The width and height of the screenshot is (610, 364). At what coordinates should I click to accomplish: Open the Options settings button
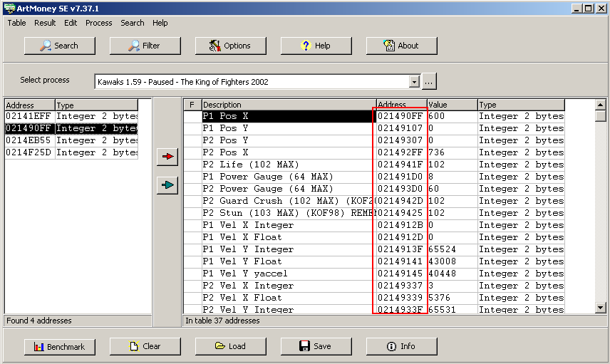230,46
